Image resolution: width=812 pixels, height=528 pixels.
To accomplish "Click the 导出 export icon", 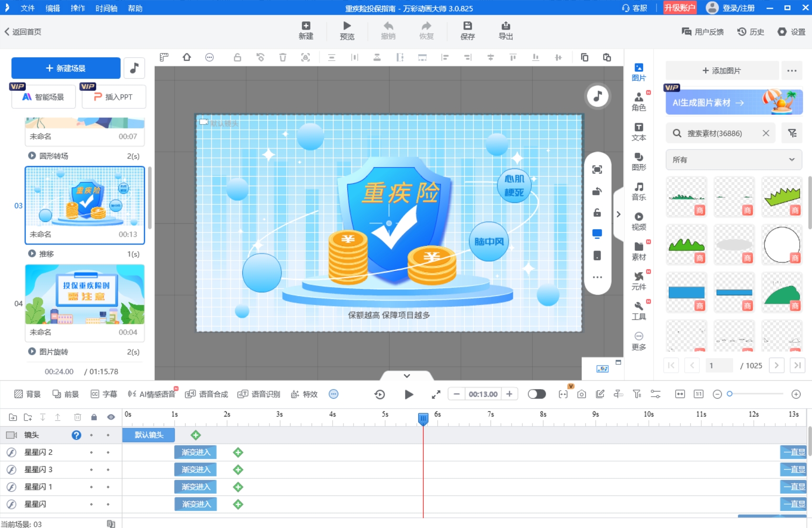I will (506, 31).
